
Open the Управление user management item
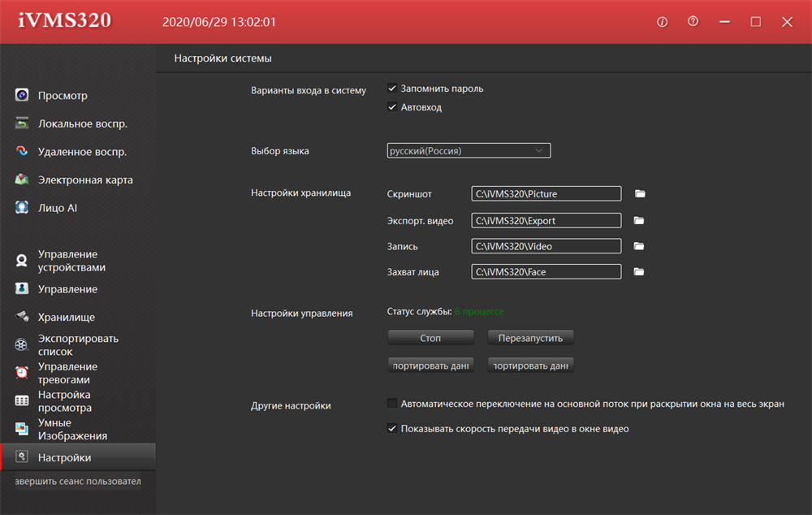coord(78,288)
